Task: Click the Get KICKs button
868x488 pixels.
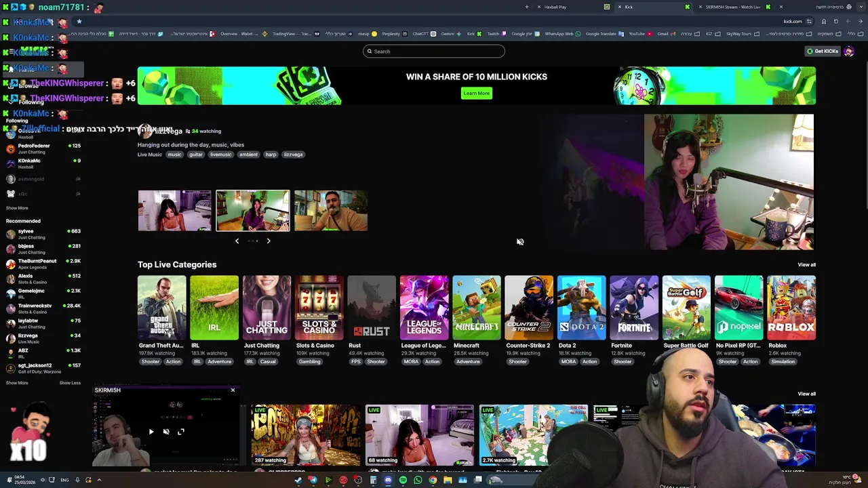Action: (x=823, y=52)
